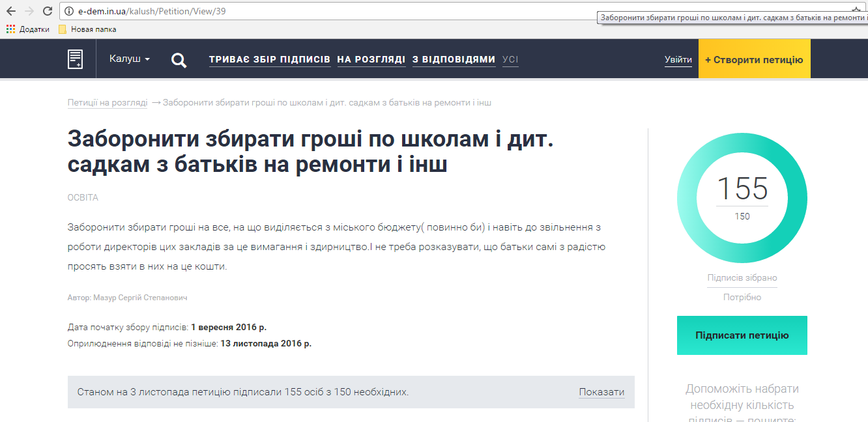868x422 pixels.
Task: Expand signers list via Показати
Action: pos(601,392)
